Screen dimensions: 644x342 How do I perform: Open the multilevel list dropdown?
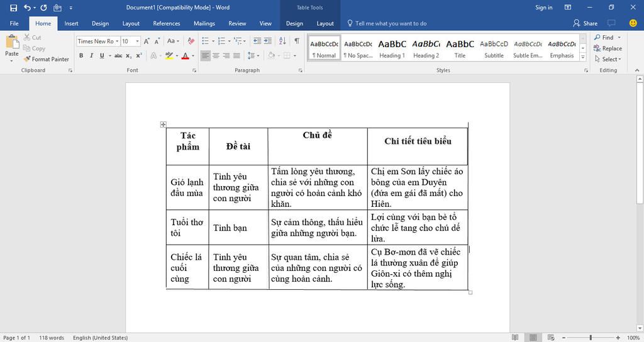tap(245, 41)
